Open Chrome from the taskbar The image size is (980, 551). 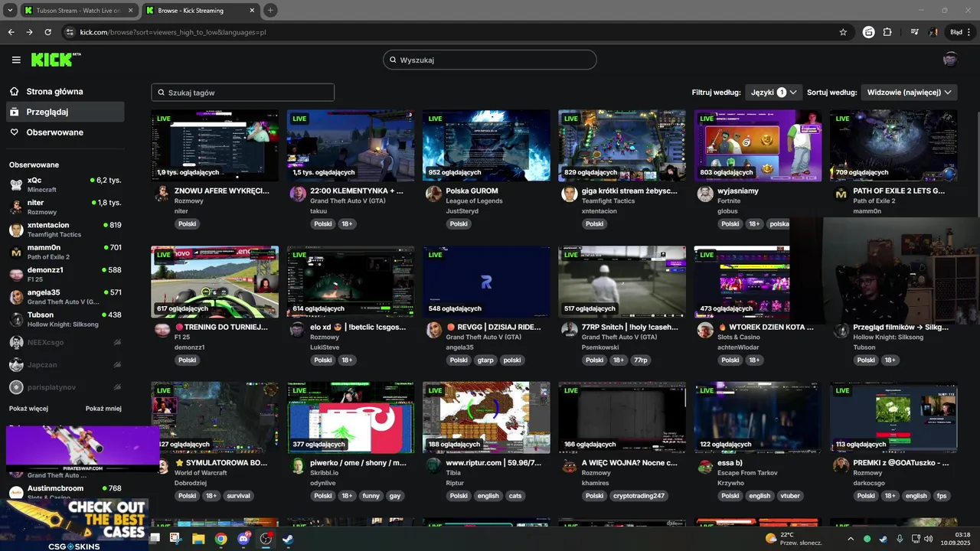click(x=220, y=539)
